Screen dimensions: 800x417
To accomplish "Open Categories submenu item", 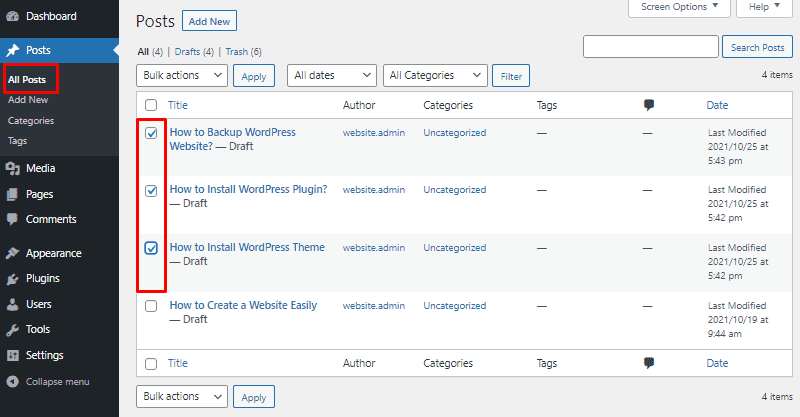I will [x=31, y=121].
